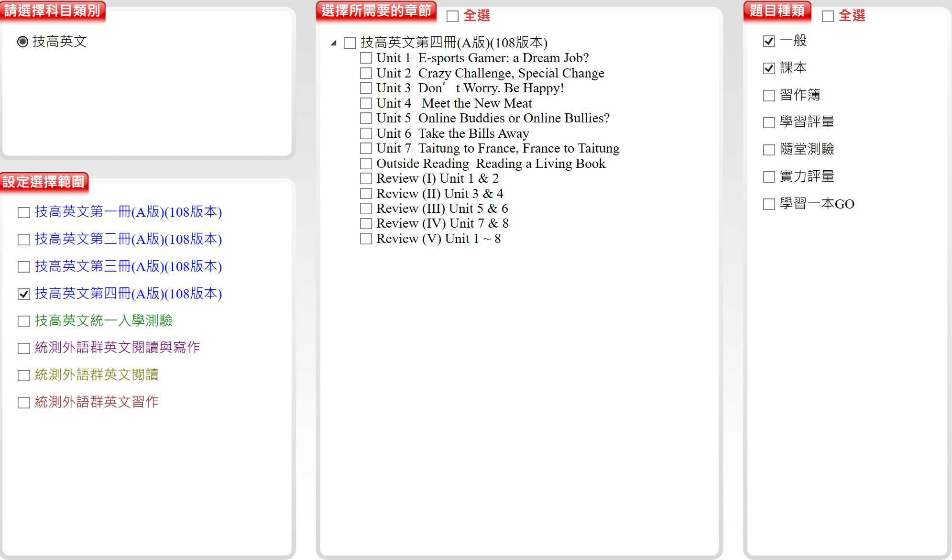
Task: Check Unit 2 Crazy Challenge checkbox
Action: click(x=366, y=73)
